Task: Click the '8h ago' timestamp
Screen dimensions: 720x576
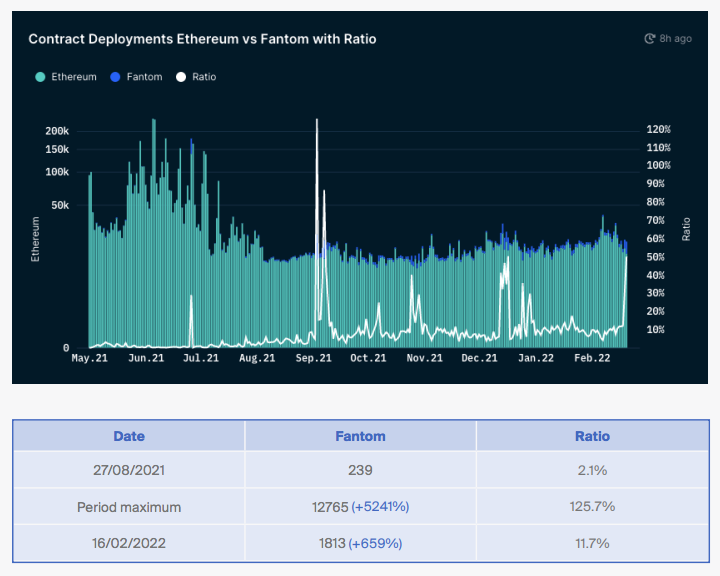Action: (x=675, y=39)
